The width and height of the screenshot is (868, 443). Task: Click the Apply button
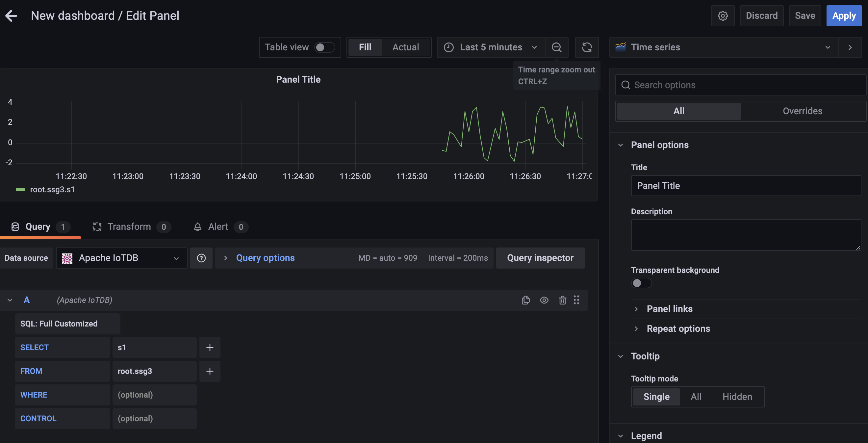tap(843, 15)
